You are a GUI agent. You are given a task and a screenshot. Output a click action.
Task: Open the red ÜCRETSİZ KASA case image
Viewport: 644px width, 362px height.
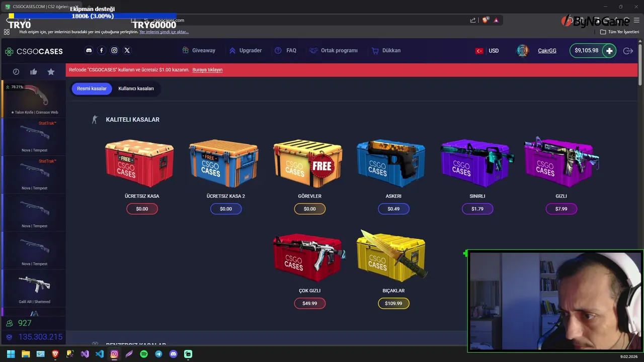coord(139,163)
